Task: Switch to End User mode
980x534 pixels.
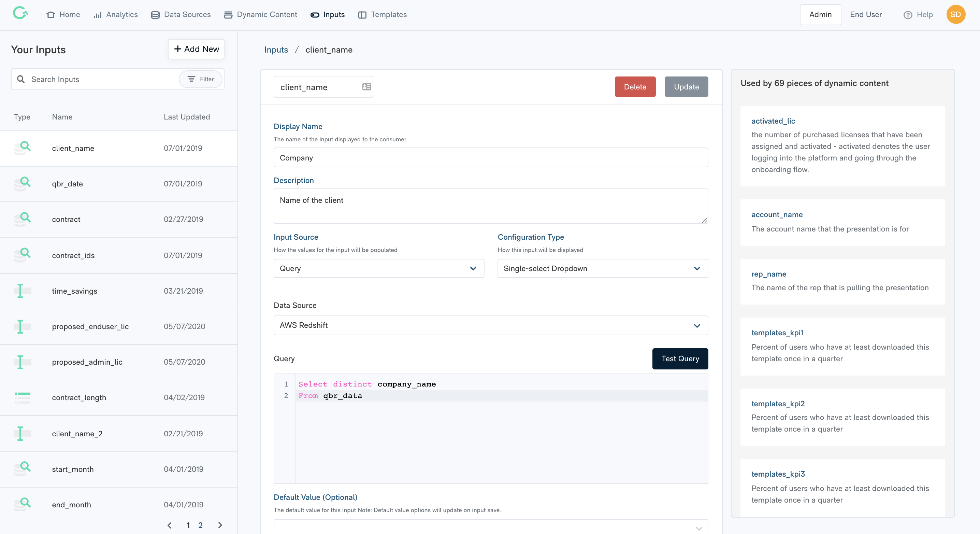Action: pyautogui.click(x=865, y=14)
